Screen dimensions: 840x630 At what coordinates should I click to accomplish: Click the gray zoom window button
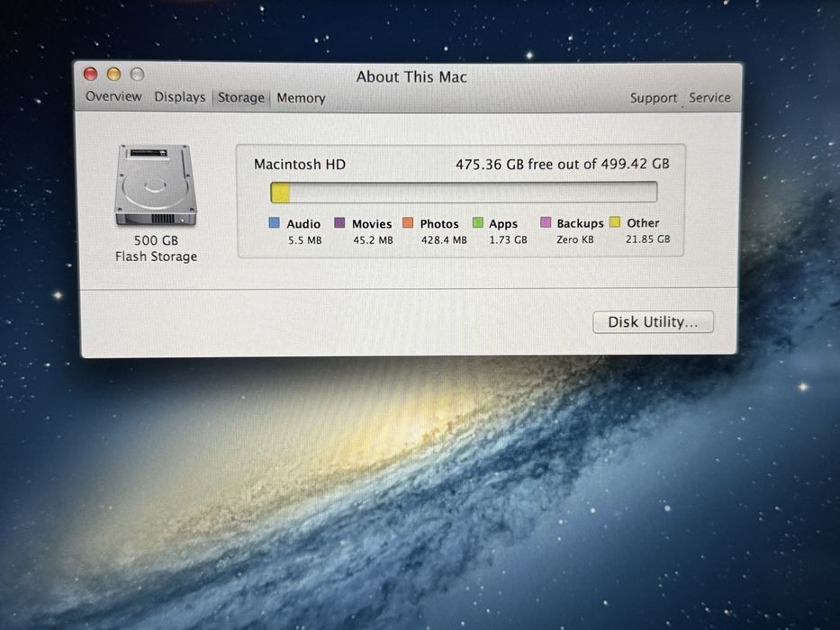(137, 74)
